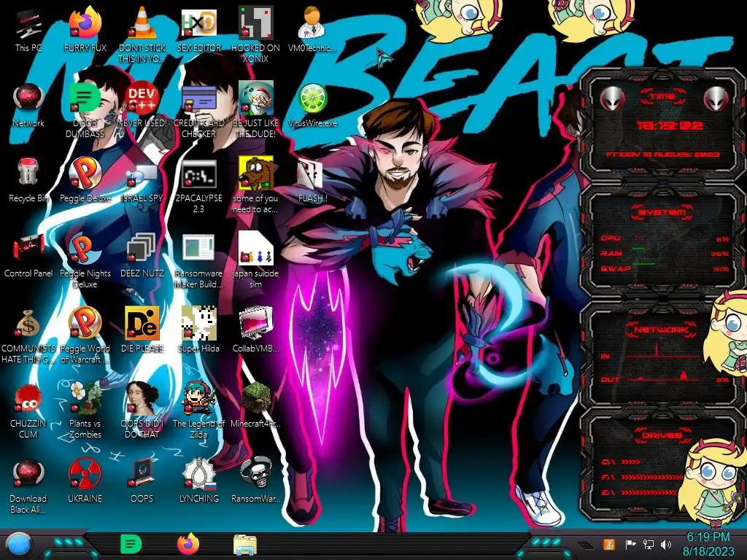Select the HxD hex editor shortcut
This screenshot has width=747, height=560.
[198, 31]
